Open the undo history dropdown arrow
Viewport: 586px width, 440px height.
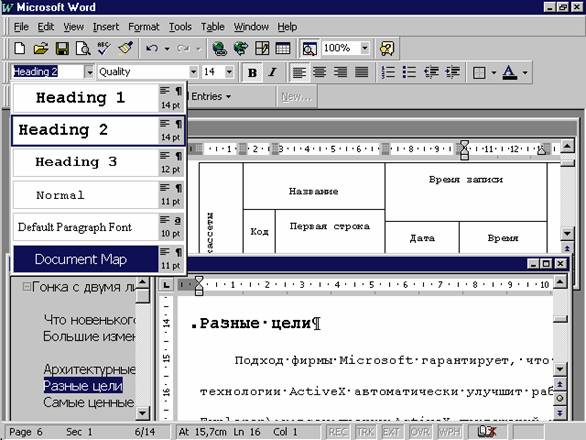pos(167,48)
